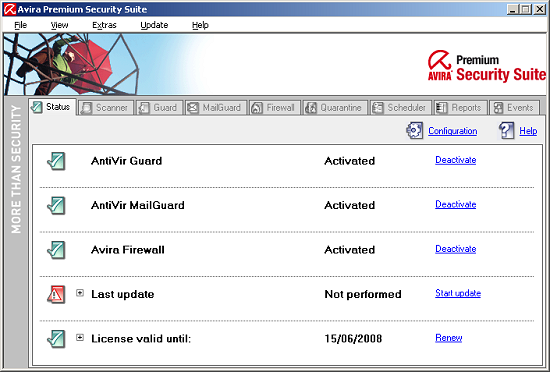Click the Avira Premium Security Suite logo
Viewport: 550px width, 372px height.
[487, 66]
